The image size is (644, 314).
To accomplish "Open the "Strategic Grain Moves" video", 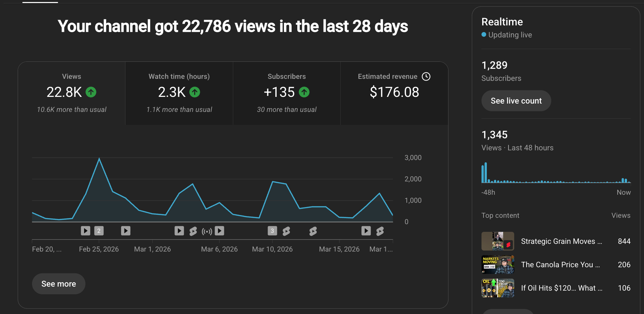I will click(561, 241).
